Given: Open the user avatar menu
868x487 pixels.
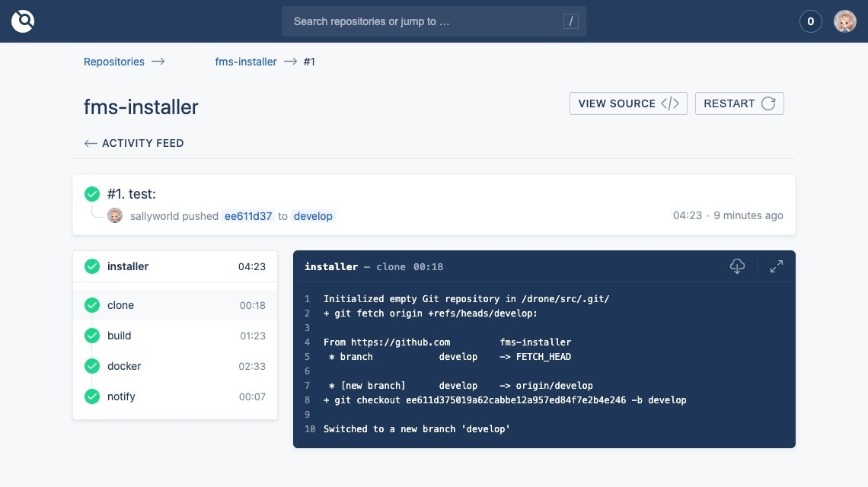Looking at the screenshot, I should (844, 21).
